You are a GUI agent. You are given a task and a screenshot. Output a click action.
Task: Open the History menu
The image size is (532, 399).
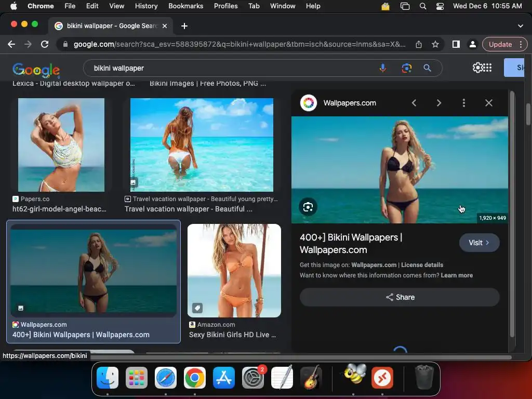[x=146, y=6]
